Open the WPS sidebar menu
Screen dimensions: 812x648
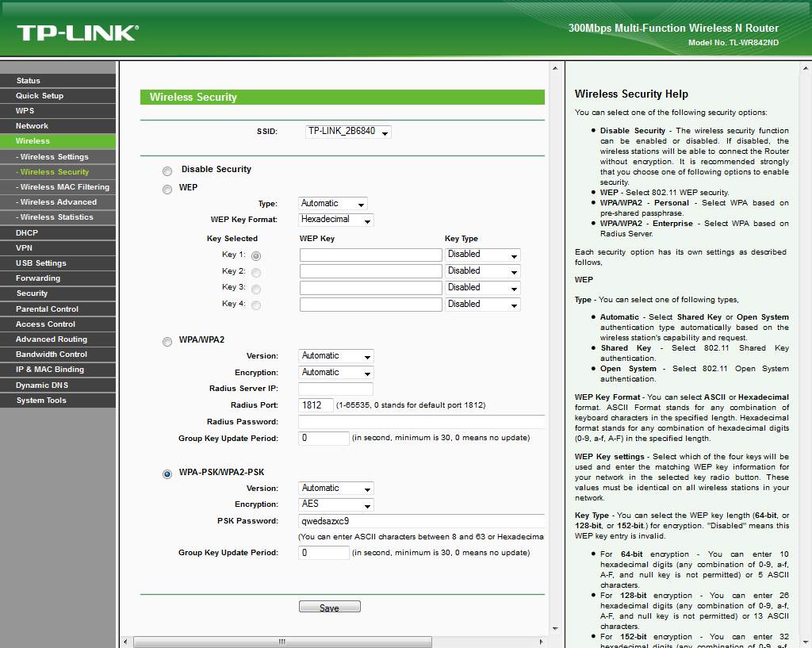pyautogui.click(x=58, y=110)
